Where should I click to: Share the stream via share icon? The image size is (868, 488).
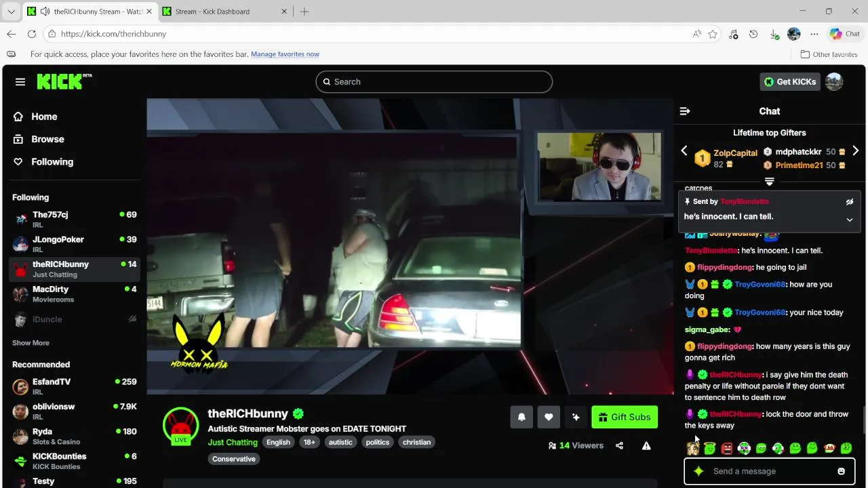(x=619, y=445)
